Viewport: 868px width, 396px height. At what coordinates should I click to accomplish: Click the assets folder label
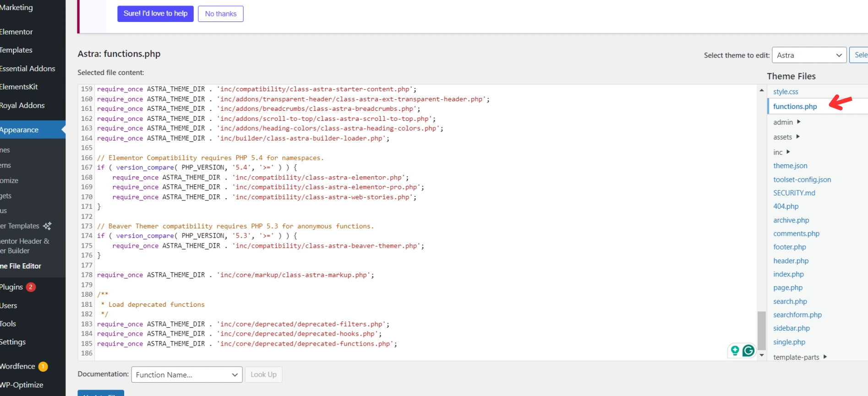click(782, 137)
